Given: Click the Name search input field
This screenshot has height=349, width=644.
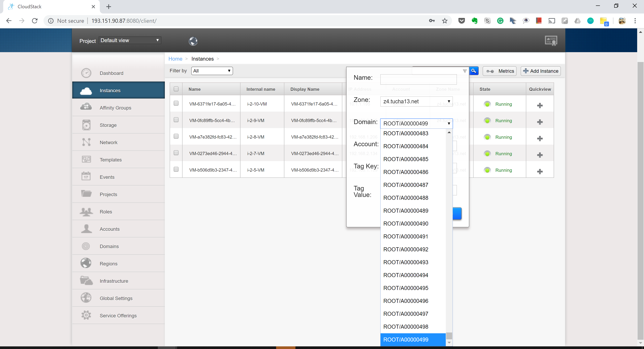Looking at the screenshot, I should click(x=418, y=79).
